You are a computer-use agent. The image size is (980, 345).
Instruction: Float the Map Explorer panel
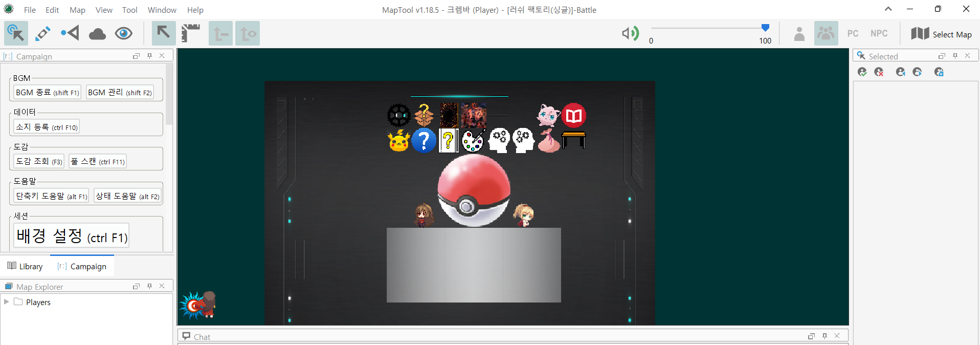(x=136, y=286)
